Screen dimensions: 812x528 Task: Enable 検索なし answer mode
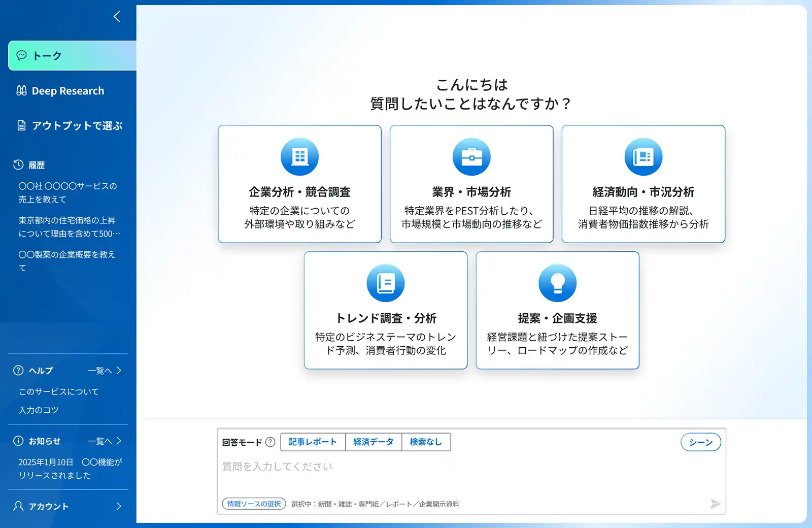[x=426, y=442]
